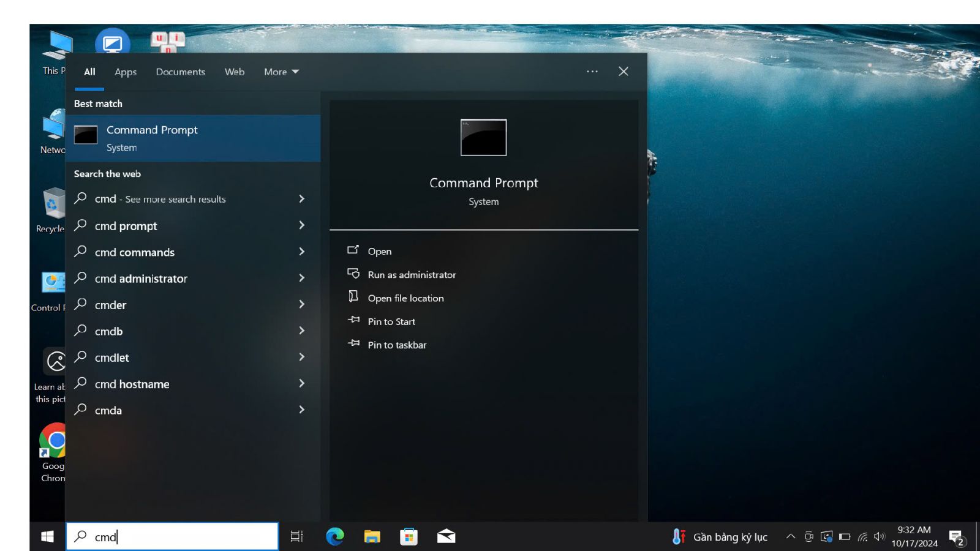Viewport: 980px width, 551px height.
Task: Click the search icon beside cmder
Action: 80,304
